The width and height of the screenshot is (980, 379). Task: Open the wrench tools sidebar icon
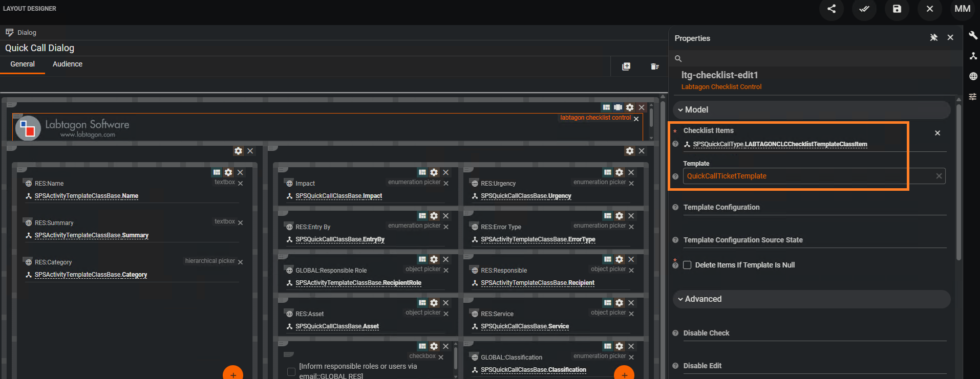(973, 35)
